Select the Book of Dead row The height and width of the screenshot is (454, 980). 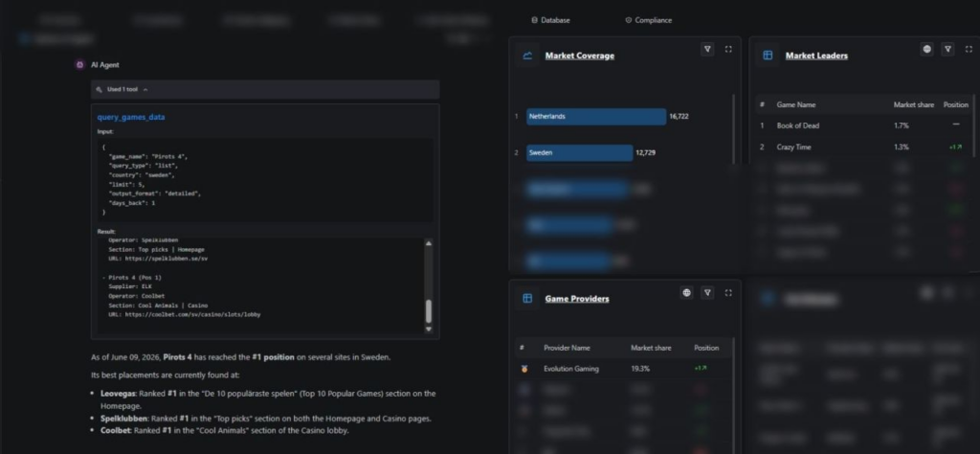pyautogui.click(x=864, y=125)
